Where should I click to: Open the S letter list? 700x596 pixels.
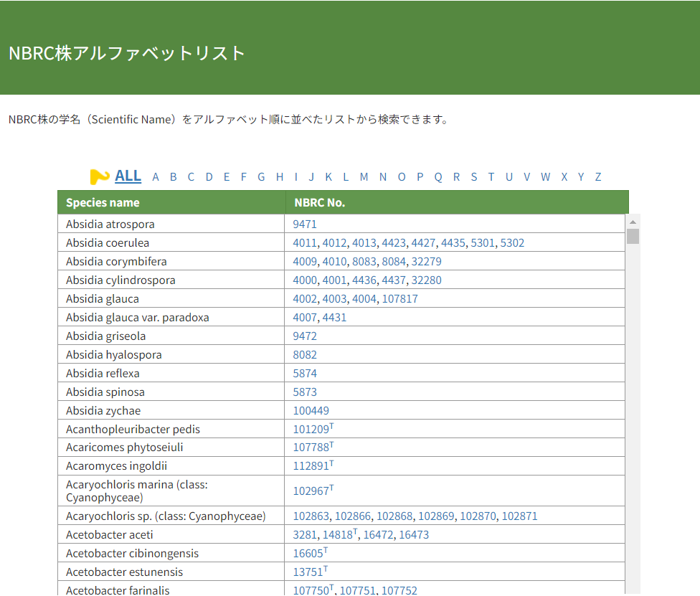474,177
